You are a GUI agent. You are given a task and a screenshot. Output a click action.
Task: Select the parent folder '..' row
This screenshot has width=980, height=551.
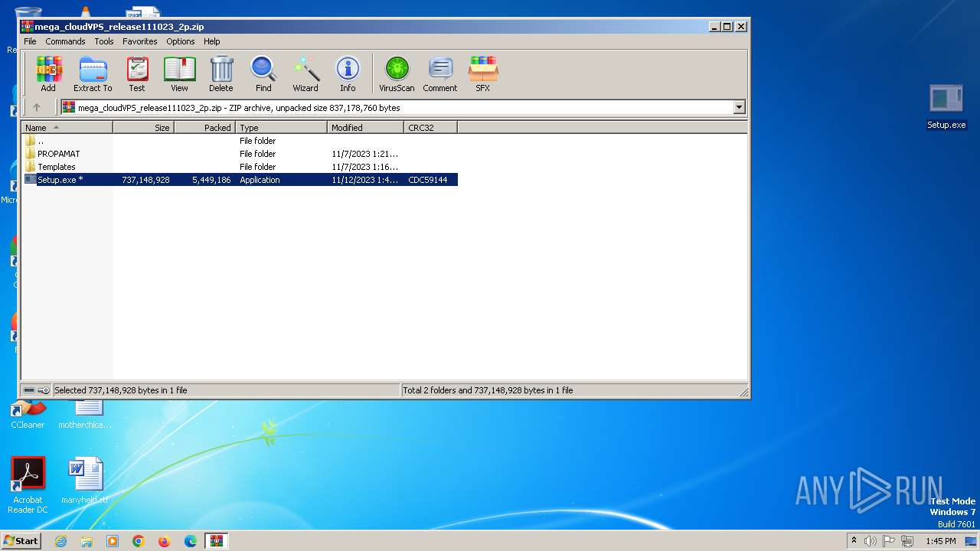[x=240, y=141]
